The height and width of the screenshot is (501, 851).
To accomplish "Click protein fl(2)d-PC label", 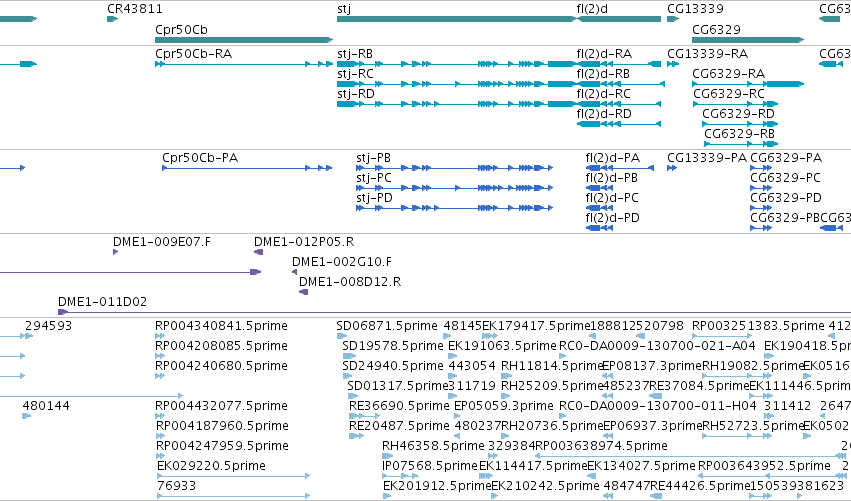I will [x=612, y=198].
